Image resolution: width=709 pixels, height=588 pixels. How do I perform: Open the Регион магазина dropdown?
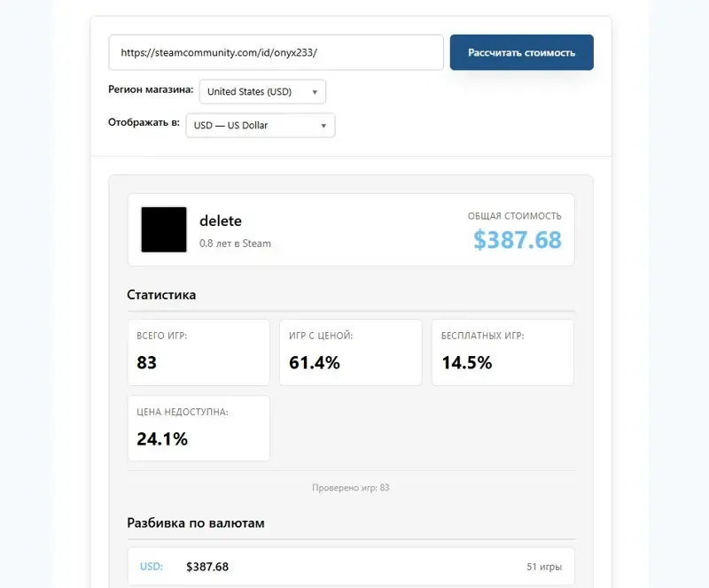[262, 92]
